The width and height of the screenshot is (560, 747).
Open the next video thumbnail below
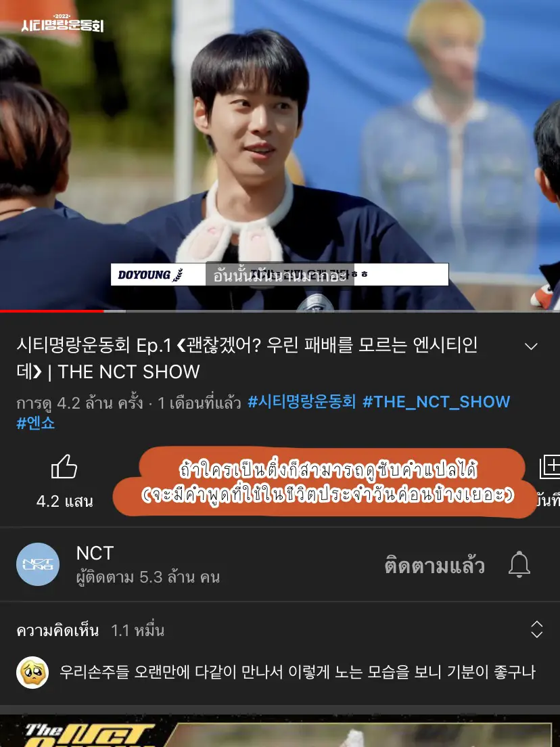coord(280,731)
